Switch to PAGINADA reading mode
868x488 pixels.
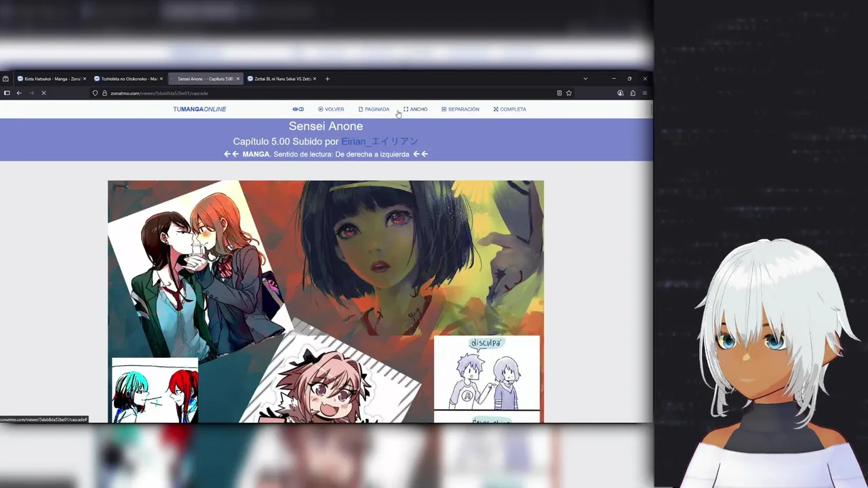click(374, 109)
